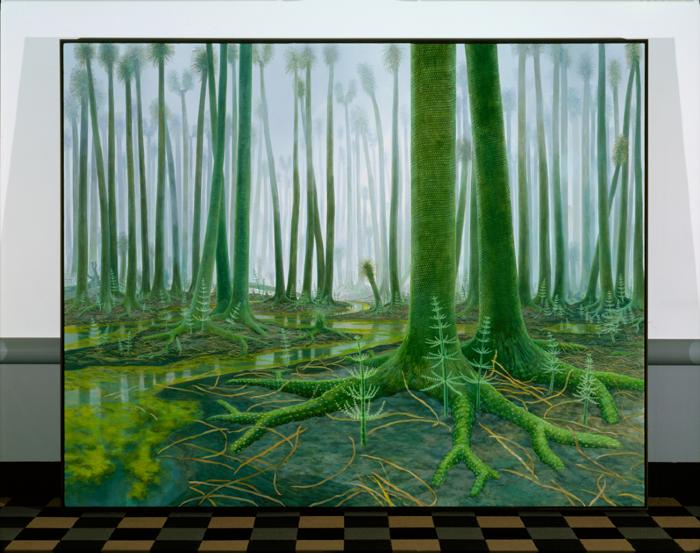Click the prehistoric forest painting
Viewport: 700px width, 553px height.
point(354,273)
